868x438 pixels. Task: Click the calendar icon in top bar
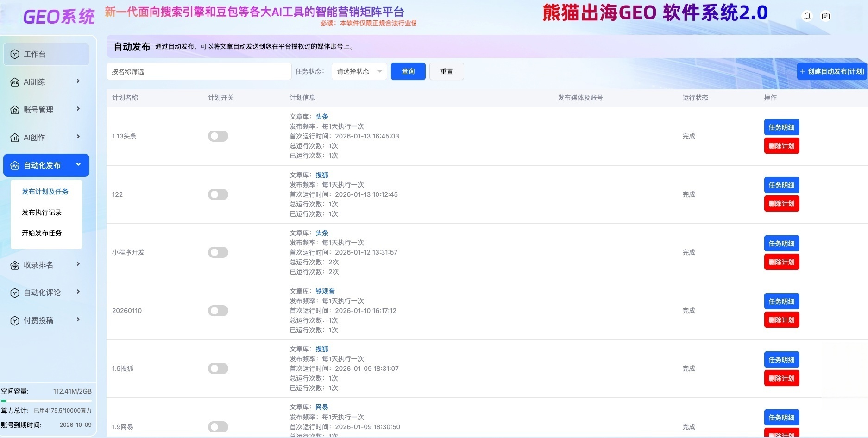click(x=825, y=16)
